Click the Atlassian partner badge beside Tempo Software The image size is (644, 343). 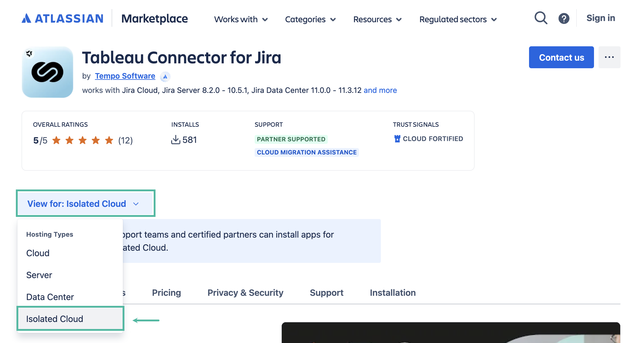pos(165,76)
